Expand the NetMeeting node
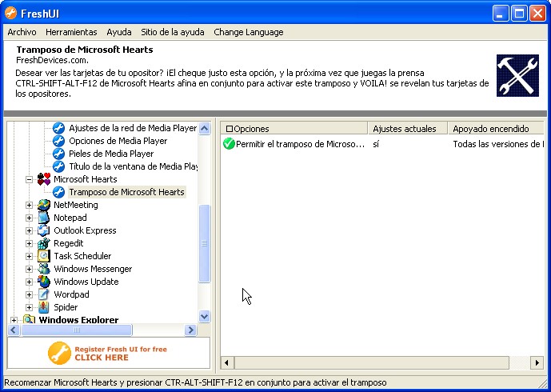Image resolution: width=551 pixels, height=392 pixels. (29, 205)
